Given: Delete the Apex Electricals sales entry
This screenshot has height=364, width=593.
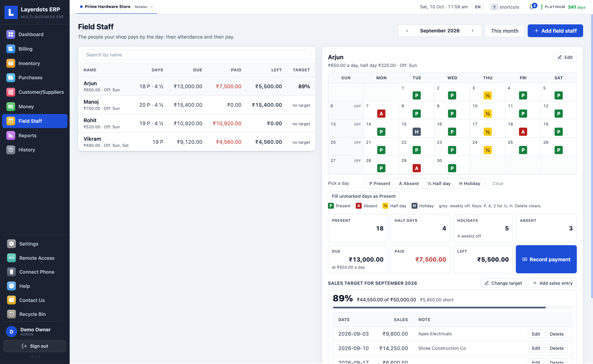Looking at the screenshot, I should point(557,334).
